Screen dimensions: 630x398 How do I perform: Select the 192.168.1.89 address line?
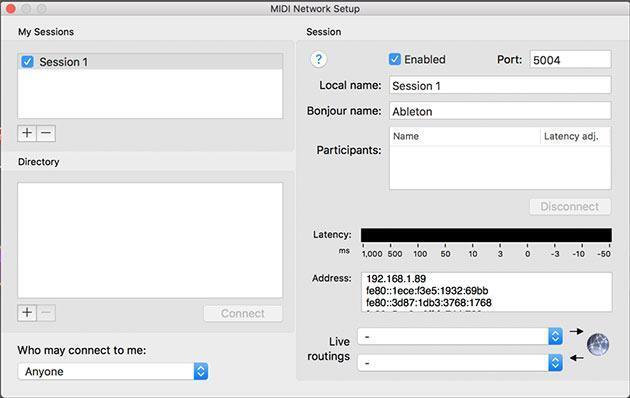click(396, 278)
